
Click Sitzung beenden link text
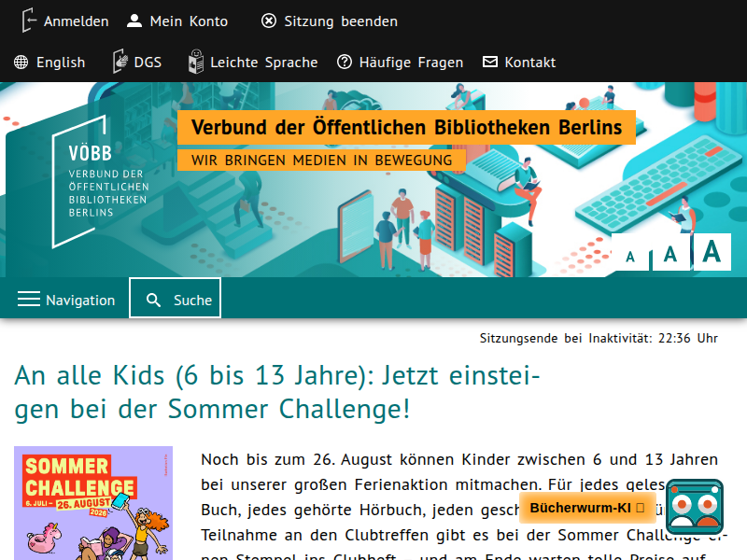tap(341, 21)
